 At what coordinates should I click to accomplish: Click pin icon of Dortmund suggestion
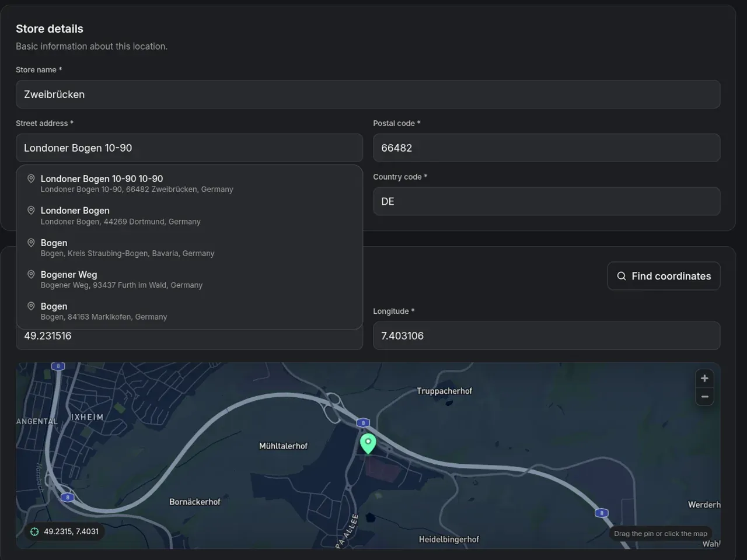tap(31, 210)
